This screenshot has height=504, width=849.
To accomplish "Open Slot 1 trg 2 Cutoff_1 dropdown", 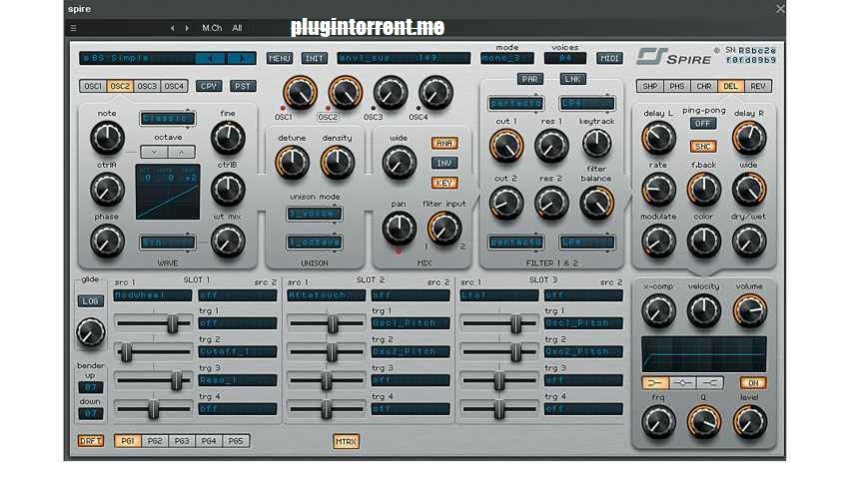I will coord(237,352).
